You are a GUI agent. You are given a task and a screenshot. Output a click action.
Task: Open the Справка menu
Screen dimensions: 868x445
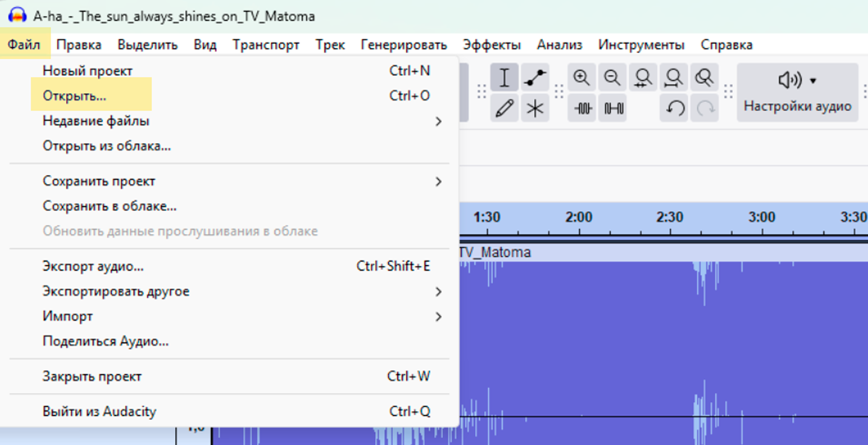coord(726,45)
